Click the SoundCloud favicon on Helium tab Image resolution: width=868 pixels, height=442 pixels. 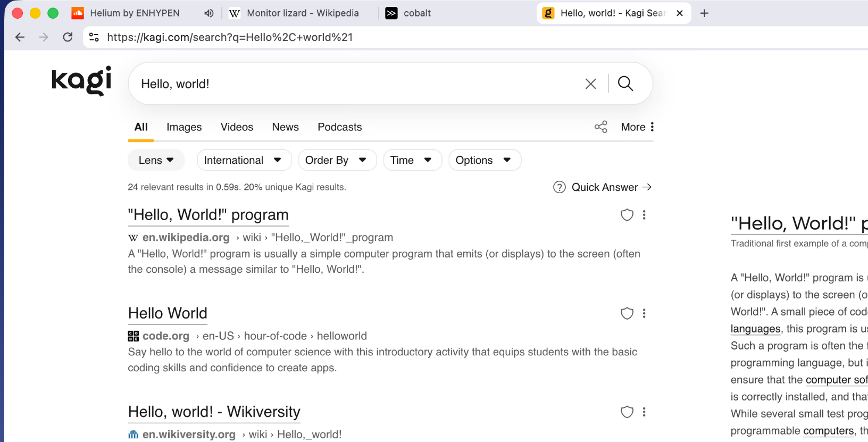tap(78, 13)
